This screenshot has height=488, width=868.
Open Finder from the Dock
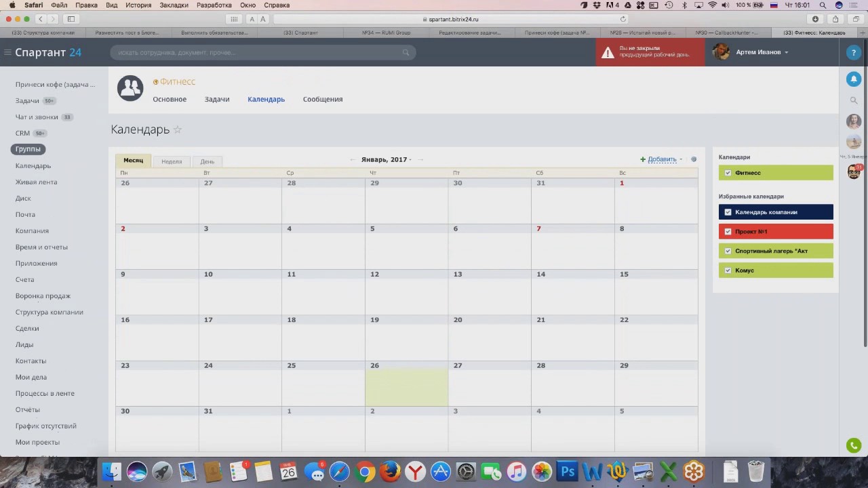click(112, 471)
